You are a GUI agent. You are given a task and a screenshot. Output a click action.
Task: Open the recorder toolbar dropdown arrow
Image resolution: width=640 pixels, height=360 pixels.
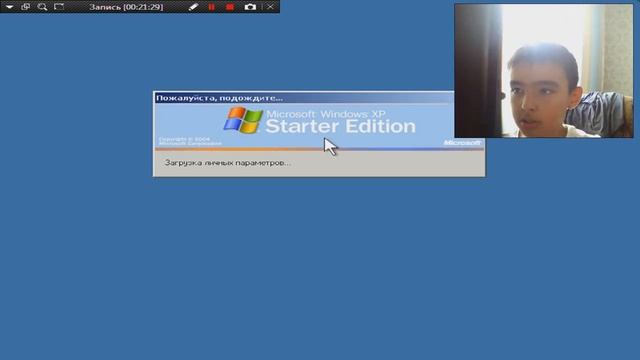[x=9, y=7]
